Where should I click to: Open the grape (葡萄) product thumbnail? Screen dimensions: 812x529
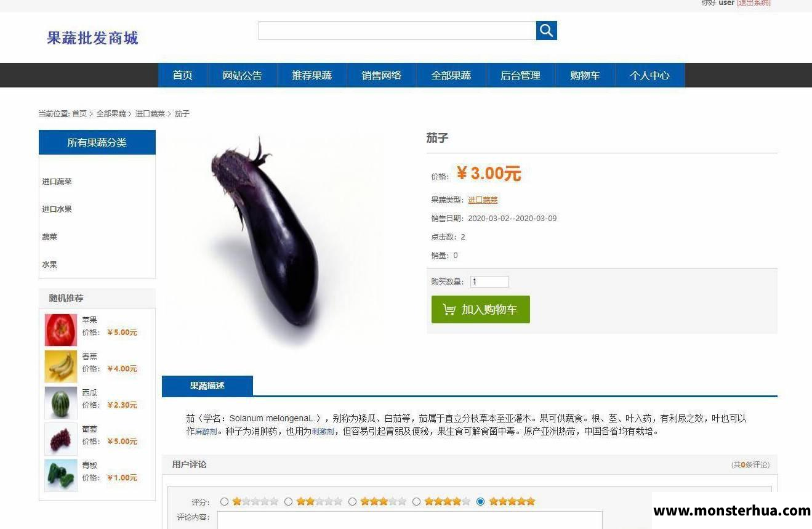[x=61, y=439]
